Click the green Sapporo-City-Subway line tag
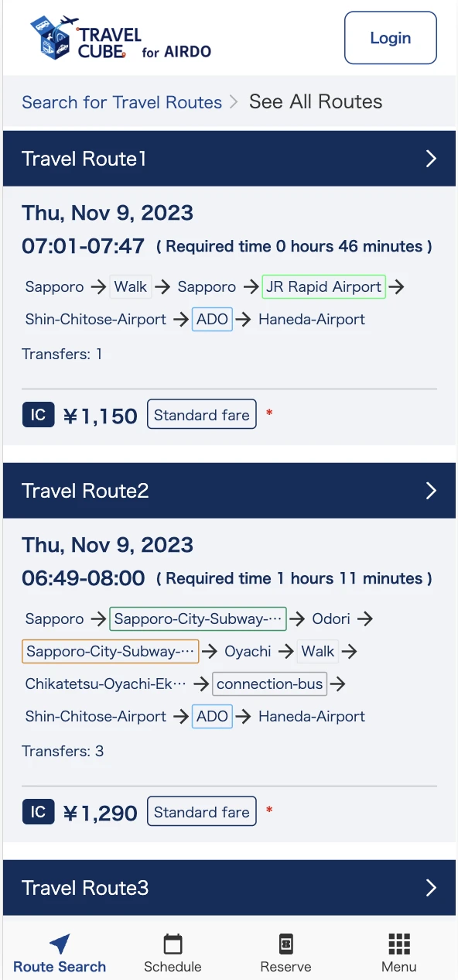Image resolution: width=458 pixels, height=980 pixels. pyautogui.click(x=198, y=618)
